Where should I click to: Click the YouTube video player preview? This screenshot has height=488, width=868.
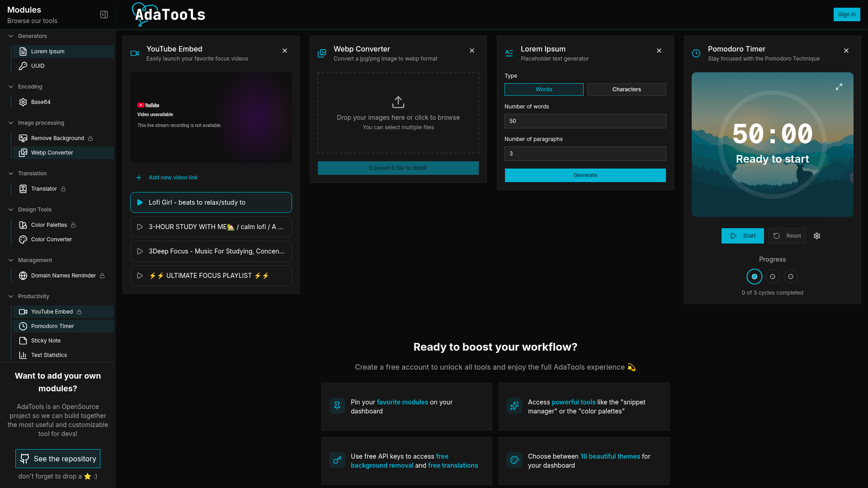[211, 117]
